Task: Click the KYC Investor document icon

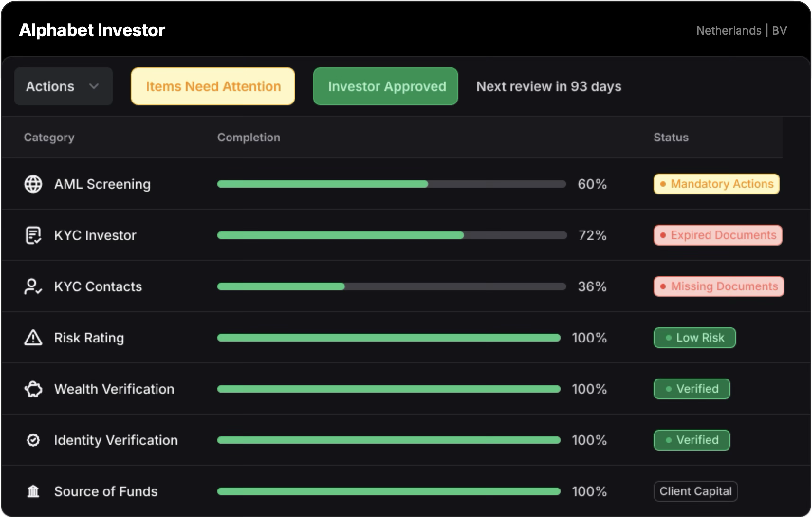Action: (x=33, y=235)
